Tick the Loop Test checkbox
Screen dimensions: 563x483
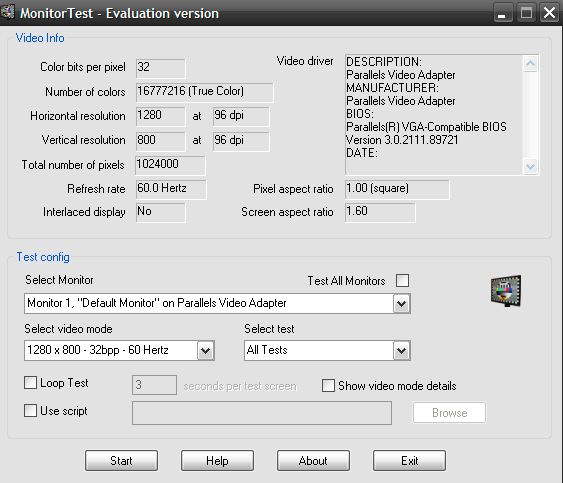[x=30, y=382]
